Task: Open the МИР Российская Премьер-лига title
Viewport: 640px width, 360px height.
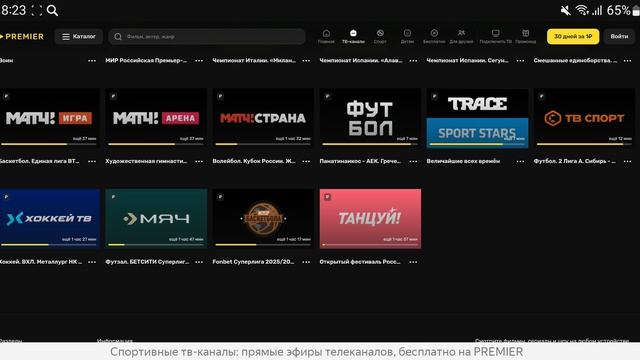Action: (x=146, y=60)
